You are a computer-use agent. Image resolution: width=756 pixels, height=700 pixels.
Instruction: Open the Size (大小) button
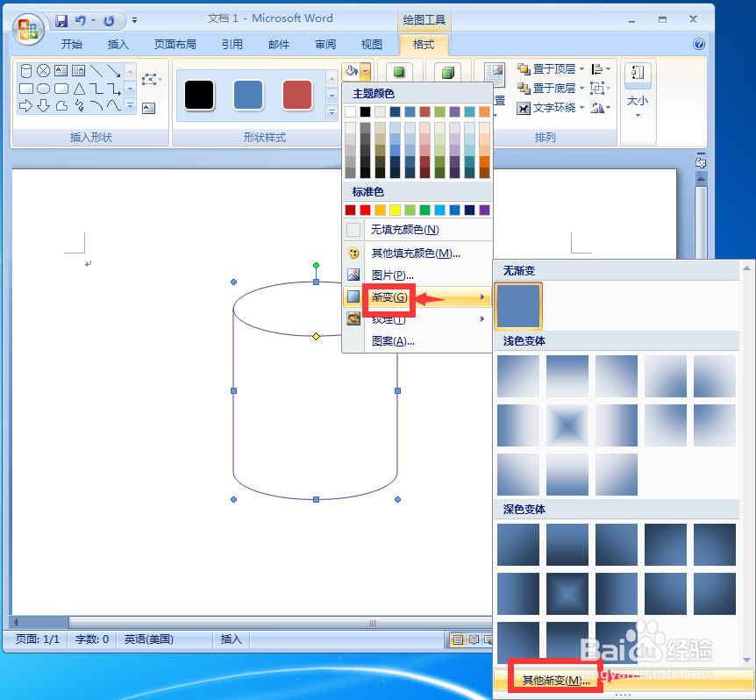(638, 90)
